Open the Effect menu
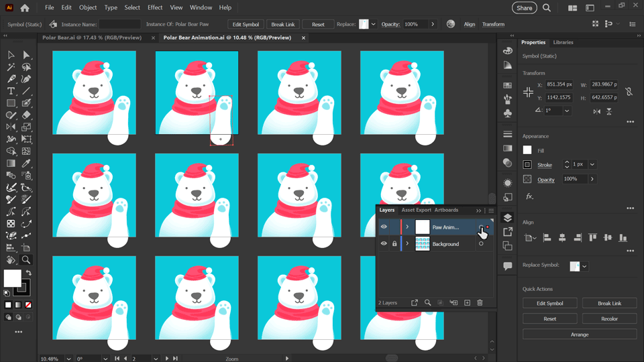 155,7
